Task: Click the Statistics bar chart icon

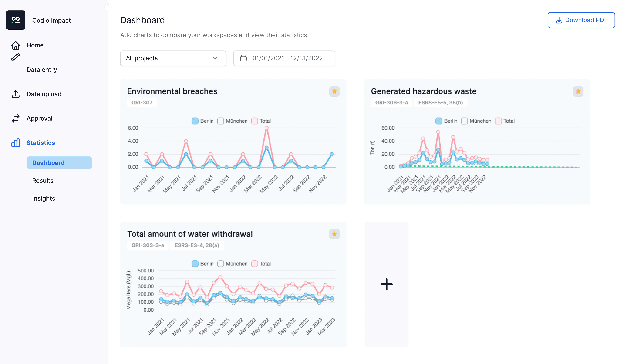Action: pyautogui.click(x=15, y=143)
